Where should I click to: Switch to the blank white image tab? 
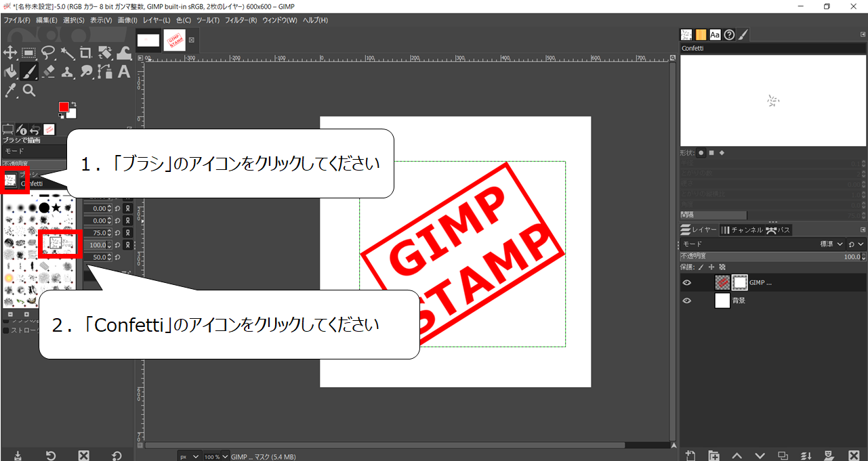pos(148,40)
